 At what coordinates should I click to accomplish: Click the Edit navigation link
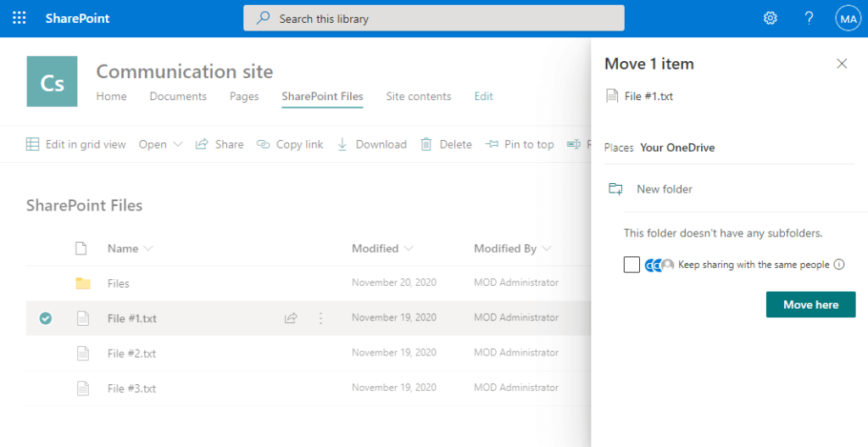(x=484, y=97)
